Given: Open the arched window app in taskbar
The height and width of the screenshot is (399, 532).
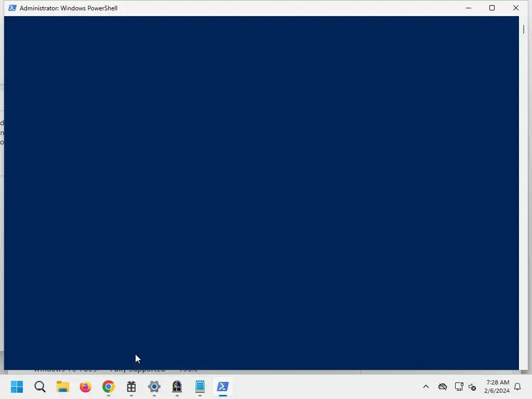Looking at the screenshot, I should point(177,387).
